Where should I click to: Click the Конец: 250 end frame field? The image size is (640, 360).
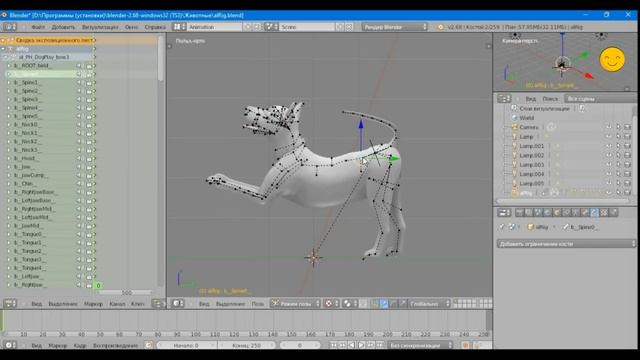point(246,345)
